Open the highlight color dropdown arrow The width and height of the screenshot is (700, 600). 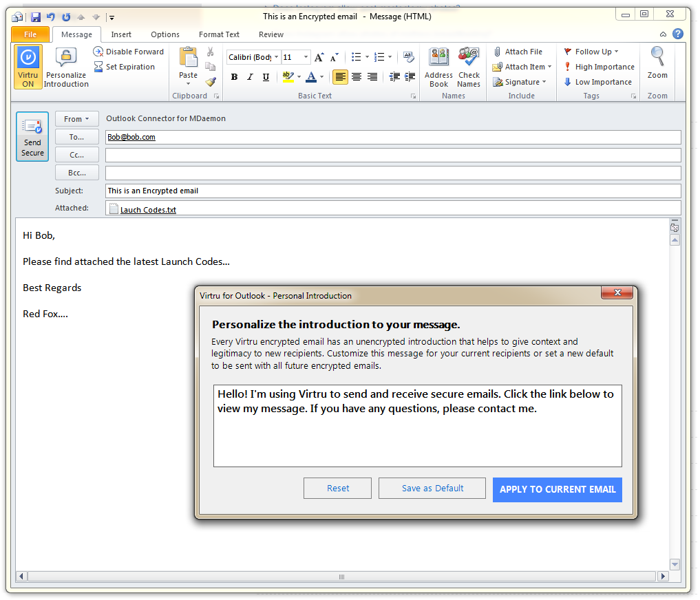[x=299, y=77]
